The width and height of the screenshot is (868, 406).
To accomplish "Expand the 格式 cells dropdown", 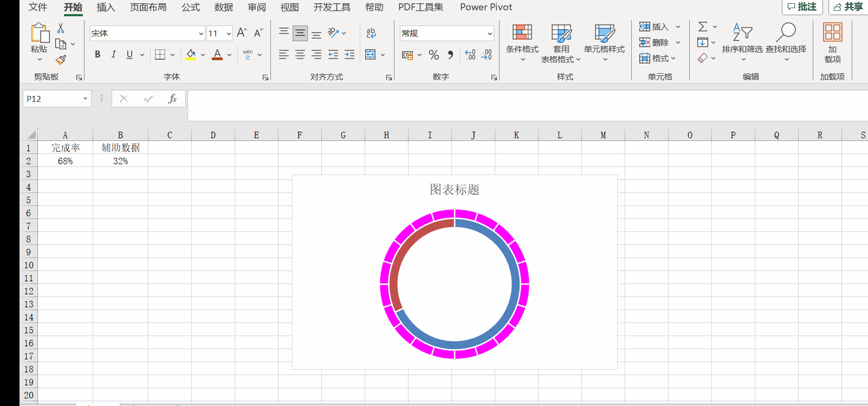I will tap(673, 58).
